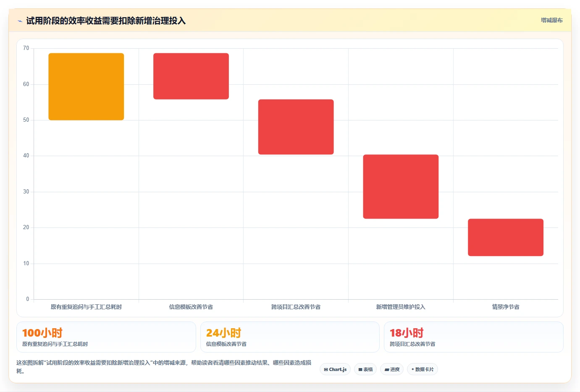
Task: Select the Chart.js tag chip
Action: tap(335, 369)
